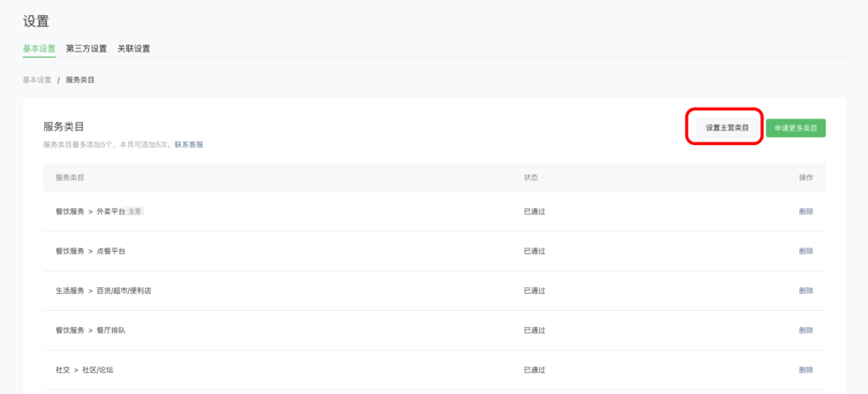Click the green 申请更多类目 button
This screenshot has height=394, width=868.
(x=795, y=128)
